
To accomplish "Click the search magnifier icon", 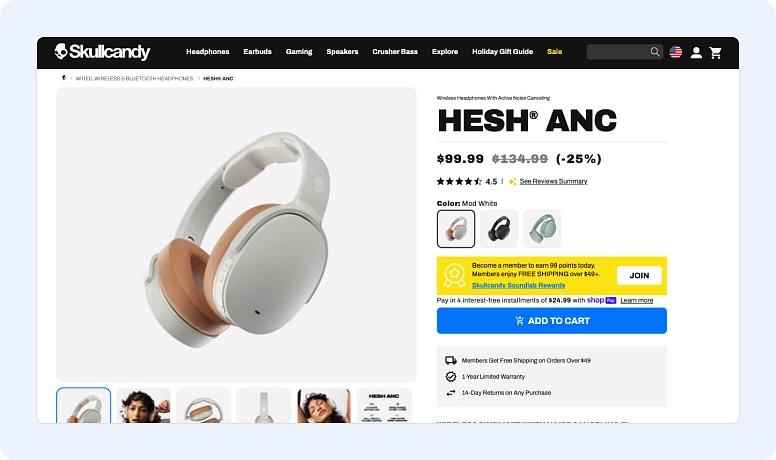I will (655, 51).
